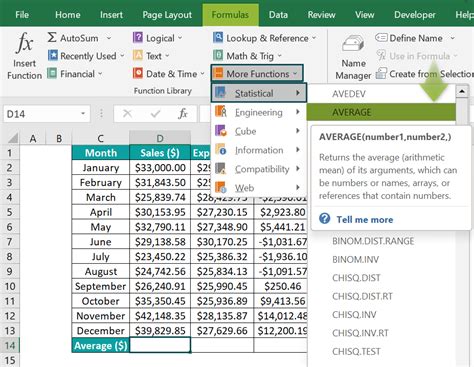Click the Logical functions icon
Screen dimensions: 474x367
(138, 38)
